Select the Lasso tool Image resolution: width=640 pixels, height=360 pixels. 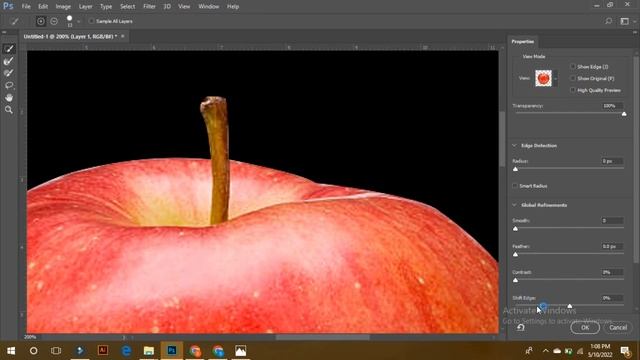[9, 86]
